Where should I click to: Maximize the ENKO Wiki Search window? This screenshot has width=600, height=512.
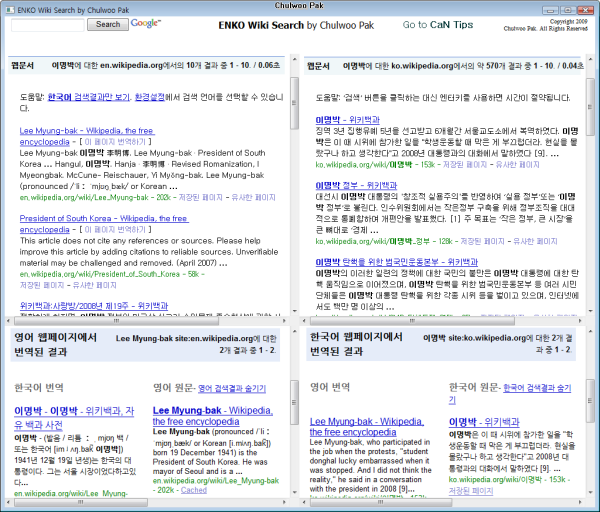[568, 10]
